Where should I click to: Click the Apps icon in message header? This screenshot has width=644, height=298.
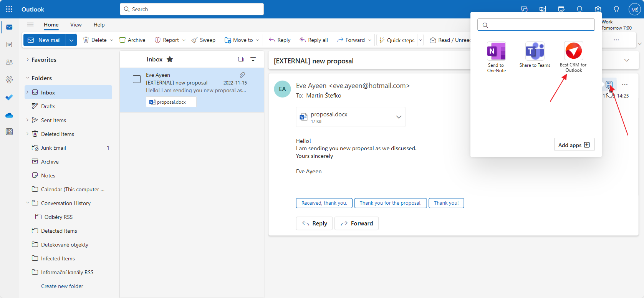[x=609, y=84]
